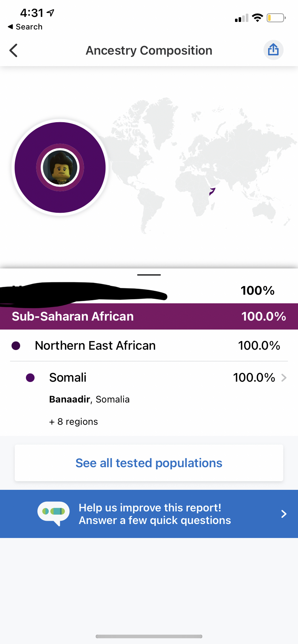The image size is (298, 644).
Task: Tap the dot beside Northern East African
Action: (x=16, y=346)
